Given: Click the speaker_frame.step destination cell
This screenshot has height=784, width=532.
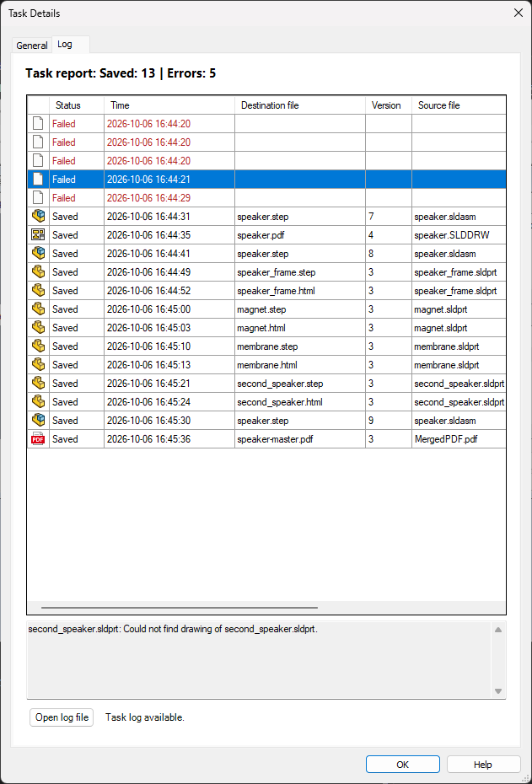Looking at the screenshot, I should pyautogui.click(x=300, y=271).
